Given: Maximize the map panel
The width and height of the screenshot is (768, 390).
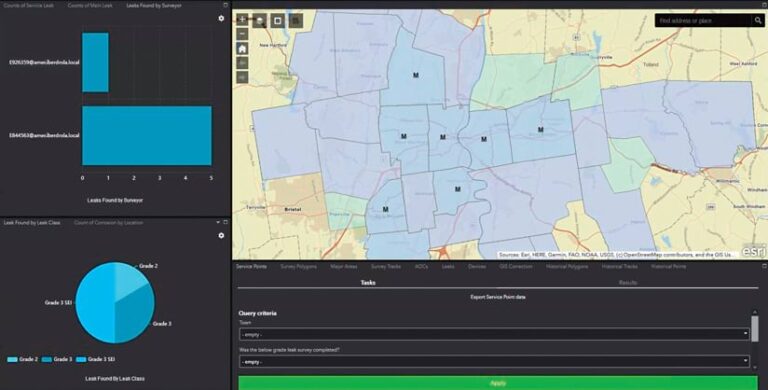Looking at the screenshot, I should (764, 5).
